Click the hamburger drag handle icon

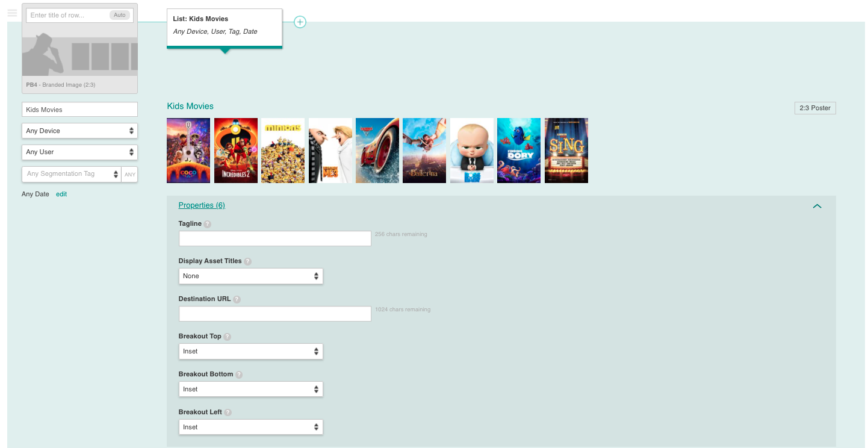12,13
